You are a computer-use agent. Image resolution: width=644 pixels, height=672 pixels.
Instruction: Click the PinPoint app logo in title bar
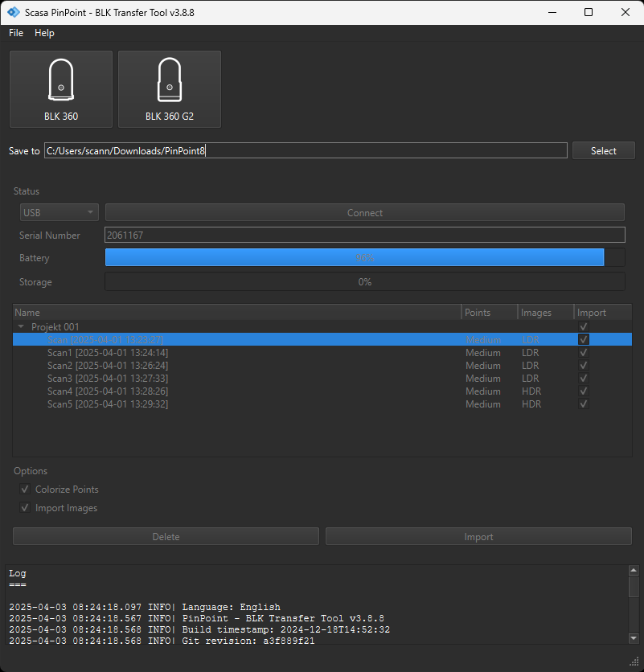point(14,12)
